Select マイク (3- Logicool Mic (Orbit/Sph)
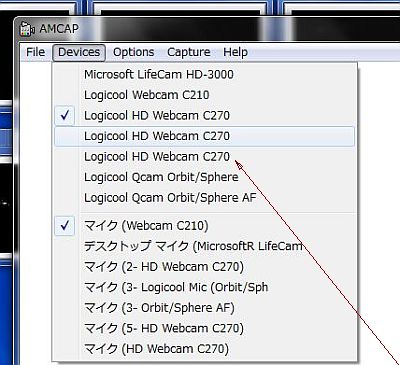Viewport: 400px width, 365px height. (x=205, y=287)
